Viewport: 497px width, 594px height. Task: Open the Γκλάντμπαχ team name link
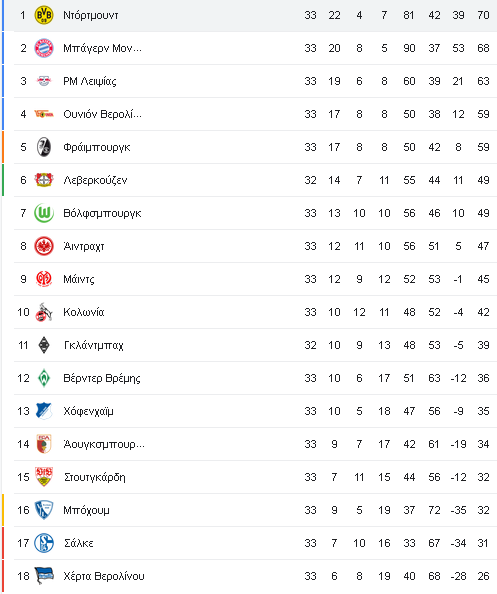coord(94,345)
